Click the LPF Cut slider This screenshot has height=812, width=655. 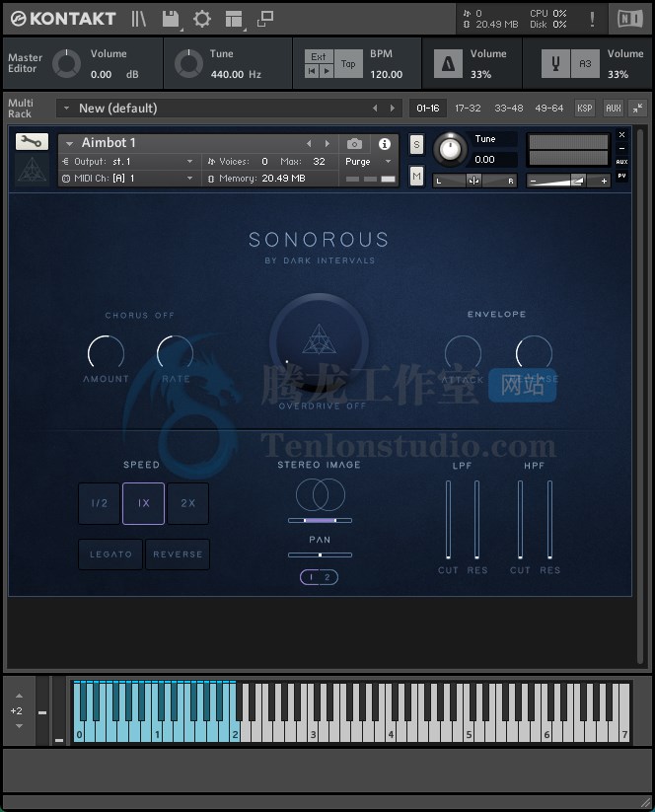pos(448,519)
